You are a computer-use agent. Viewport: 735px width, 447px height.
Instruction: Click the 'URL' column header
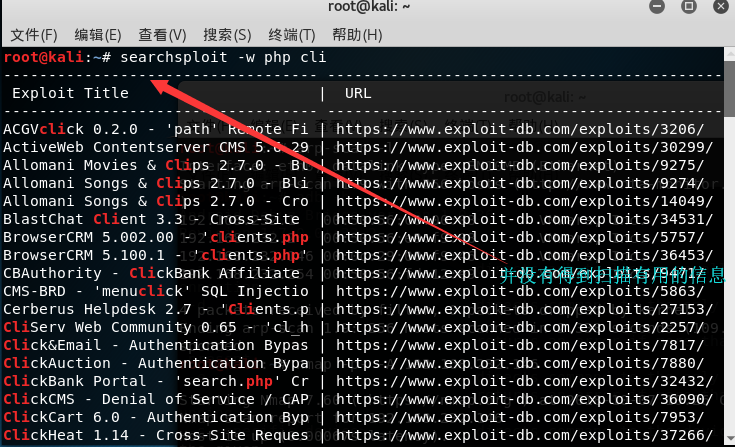[358, 93]
